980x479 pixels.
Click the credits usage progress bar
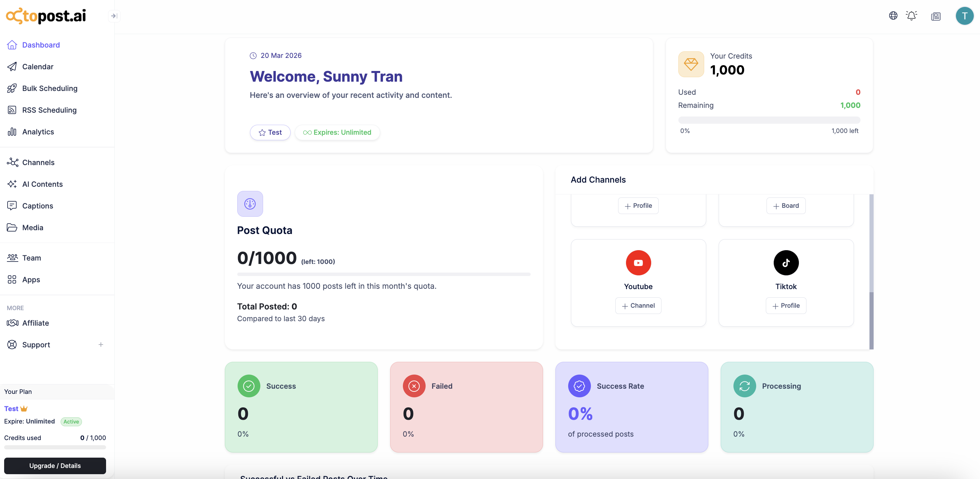tap(769, 120)
